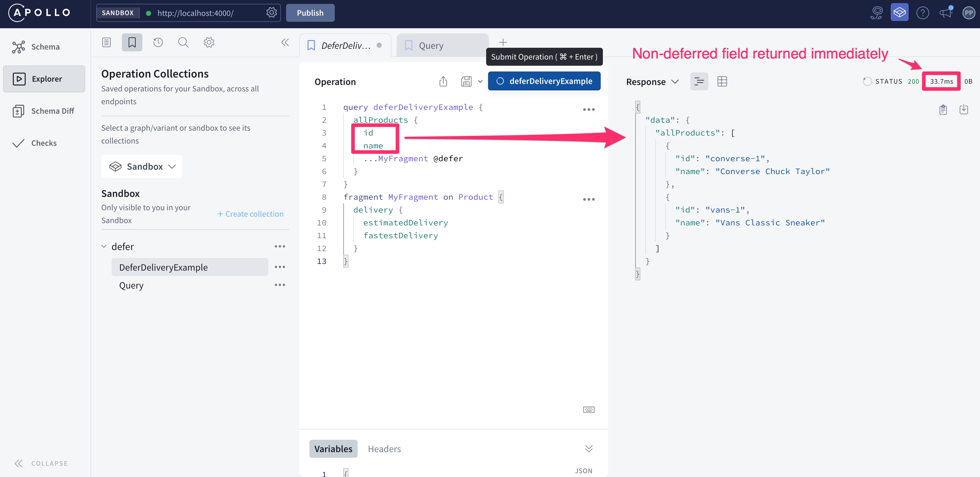Image resolution: width=980 pixels, height=477 pixels.
Task: Download the response using download icon
Action: [x=963, y=110]
